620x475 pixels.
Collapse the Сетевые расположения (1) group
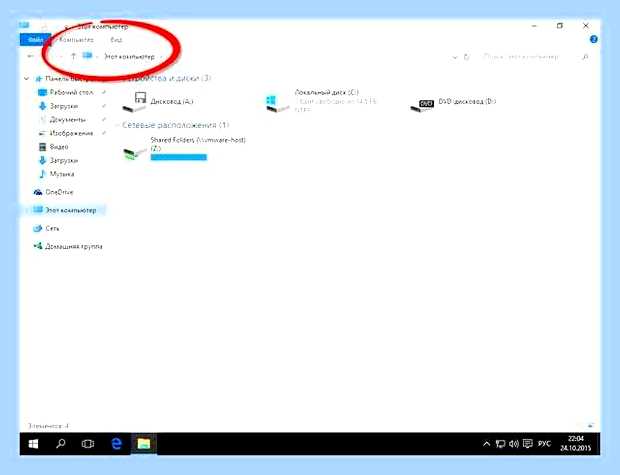117,125
